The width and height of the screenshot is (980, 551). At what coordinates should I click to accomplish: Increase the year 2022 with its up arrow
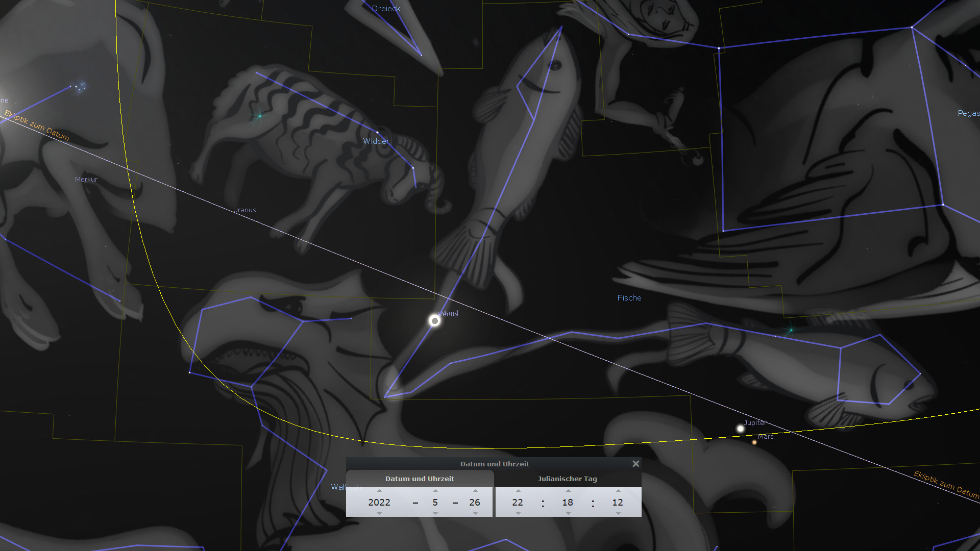click(379, 491)
